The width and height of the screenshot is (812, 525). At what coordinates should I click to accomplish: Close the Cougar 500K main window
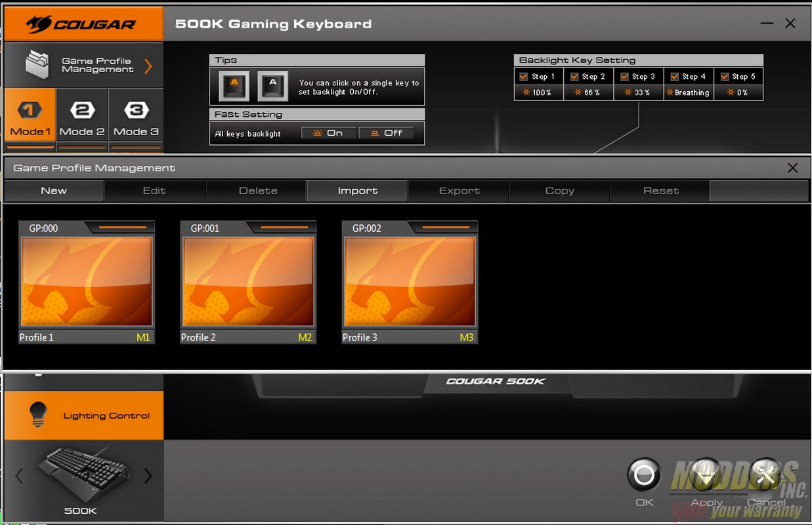click(790, 24)
